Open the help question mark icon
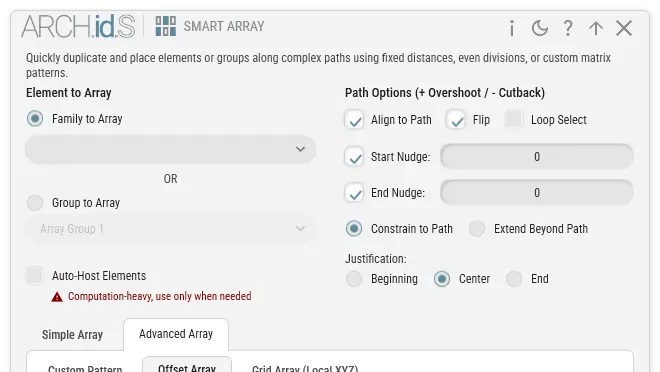Screen dimensions: 660x372 [x=568, y=28]
